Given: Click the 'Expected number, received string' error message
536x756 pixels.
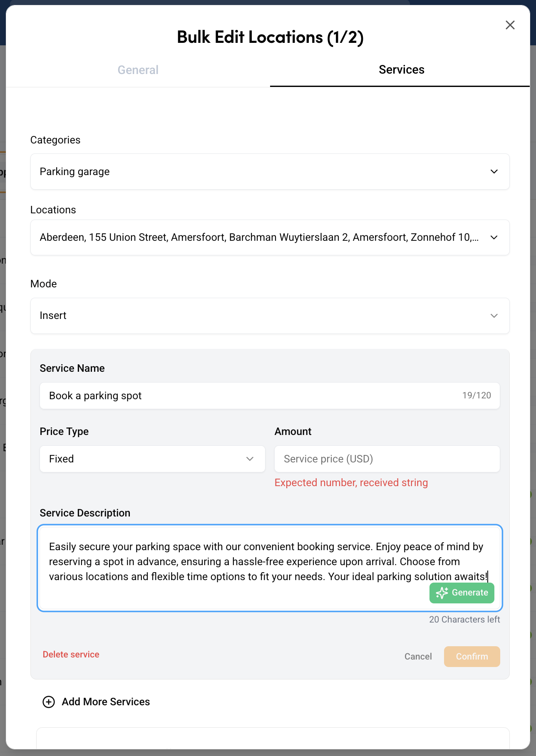Looking at the screenshot, I should click(x=351, y=482).
